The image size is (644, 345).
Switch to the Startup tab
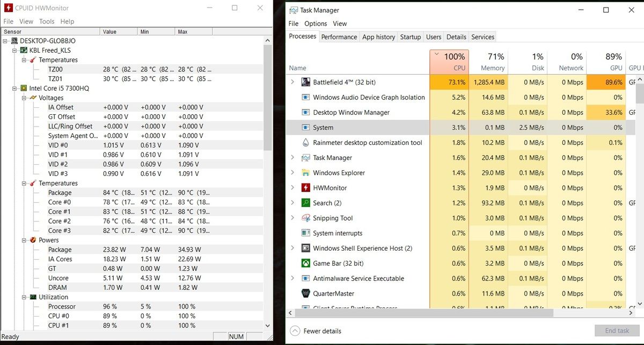coord(411,37)
